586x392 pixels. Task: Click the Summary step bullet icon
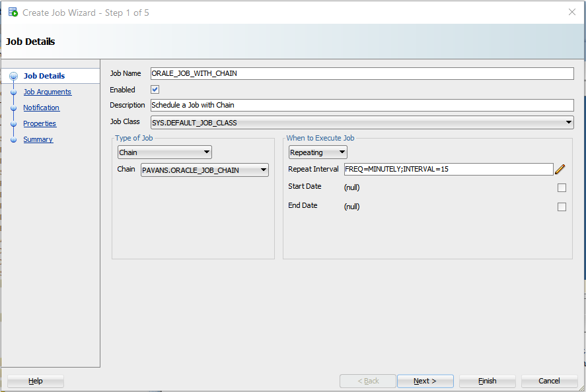pyautogui.click(x=13, y=140)
